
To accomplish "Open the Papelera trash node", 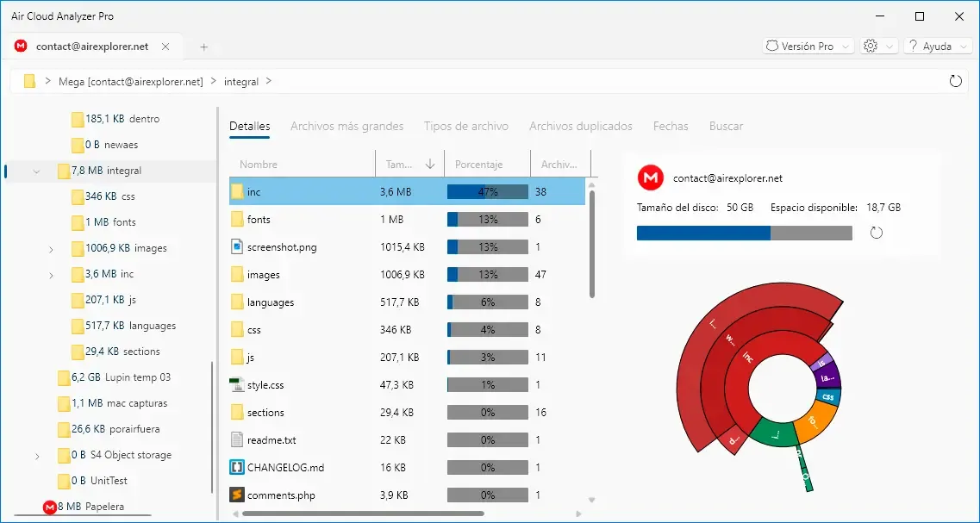I will 84,507.
